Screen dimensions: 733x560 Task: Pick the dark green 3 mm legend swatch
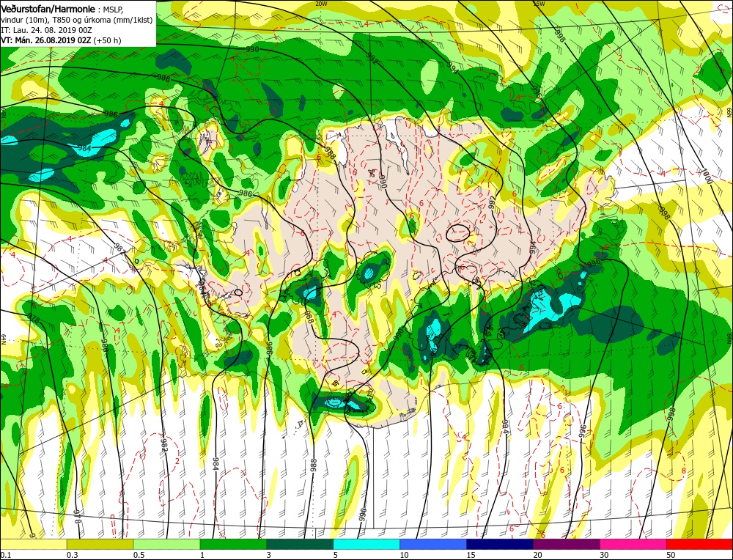300,544
